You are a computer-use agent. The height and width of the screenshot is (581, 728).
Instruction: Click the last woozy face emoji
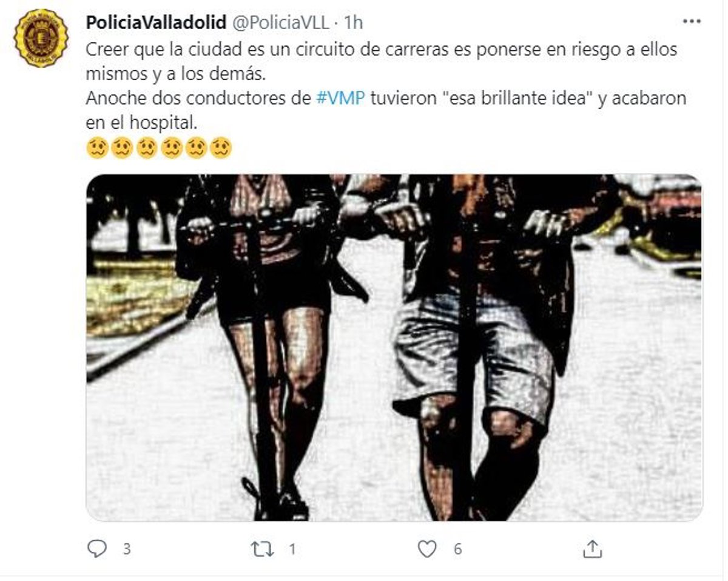(x=221, y=148)
